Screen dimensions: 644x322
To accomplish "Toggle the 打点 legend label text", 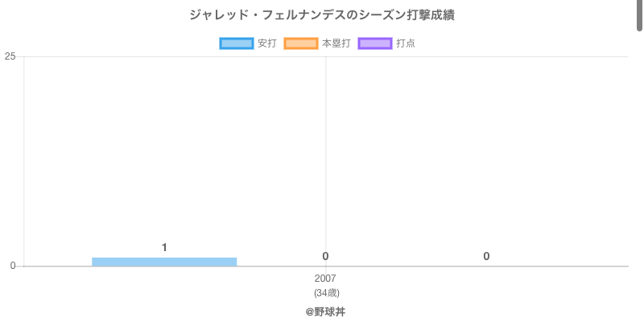I will point(406,43).
